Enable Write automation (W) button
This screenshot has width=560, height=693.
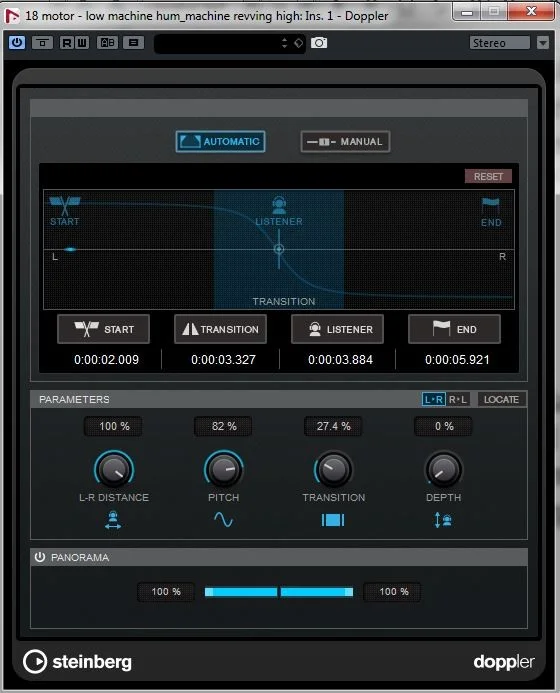(82, 43)
